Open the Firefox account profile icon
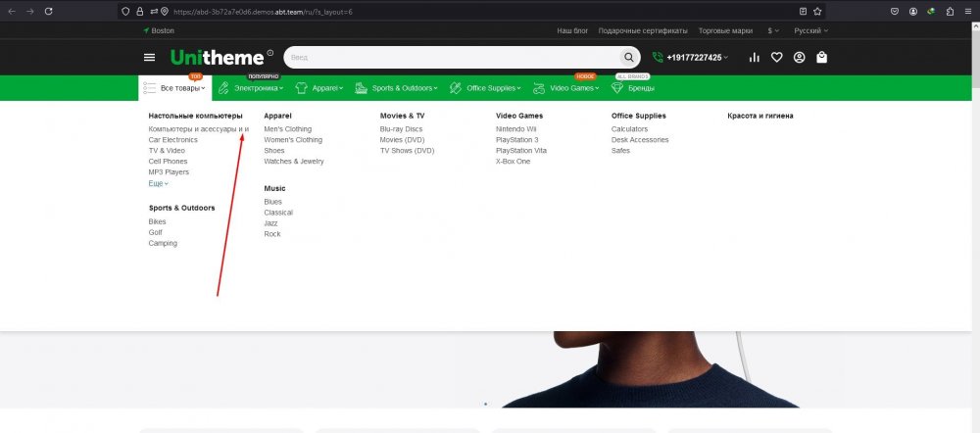 (913, 11)
